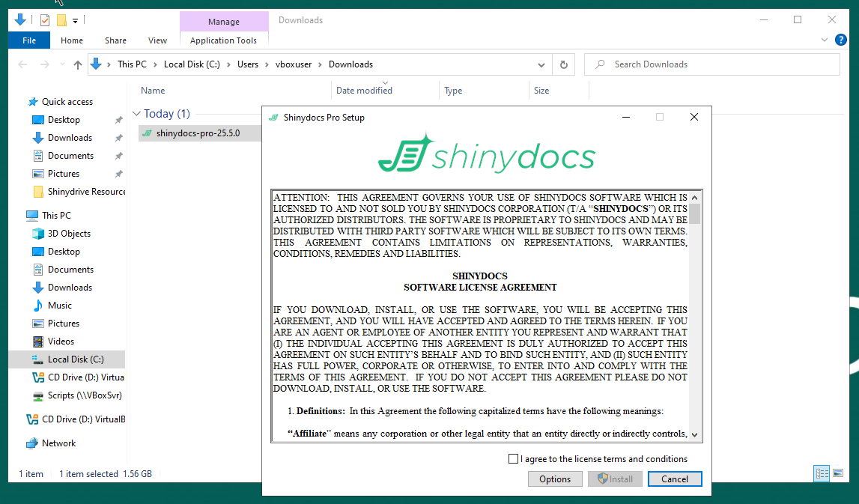Switch to the View ribbon tab

click(x=157, y=40)
